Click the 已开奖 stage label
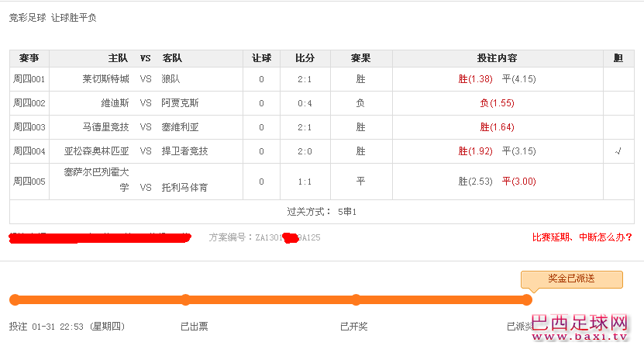This screenshot has height=346, width=644. pos(354,327)
